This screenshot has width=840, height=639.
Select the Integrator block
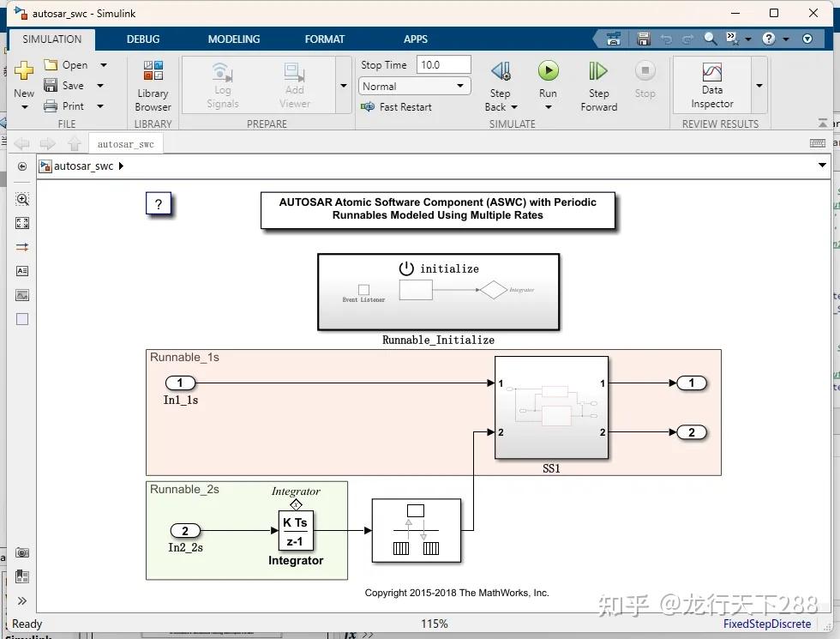click(296, 531)
